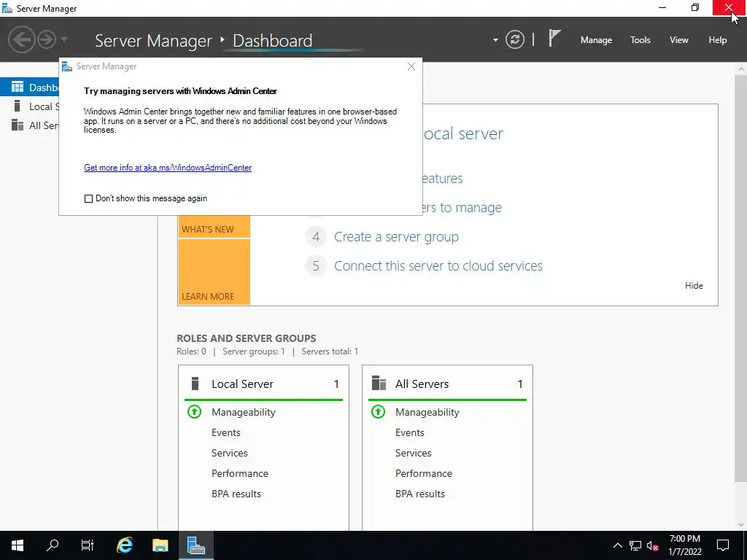Check Don't show this message again
The width and height of the screenshot is (747, 560).
[x=88, y=198]
